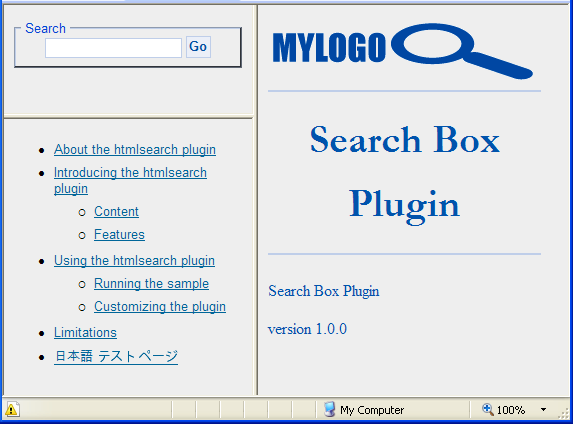Screen dimensions: 573x424
Task: Open the Content sub-link
Action: pyautogui.click(x=116, y=212)
